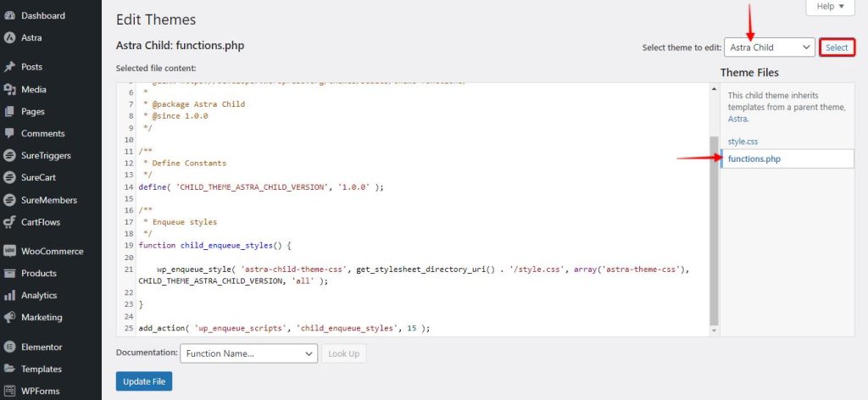Click the code editor vertical scrollbar

point(714,231)
